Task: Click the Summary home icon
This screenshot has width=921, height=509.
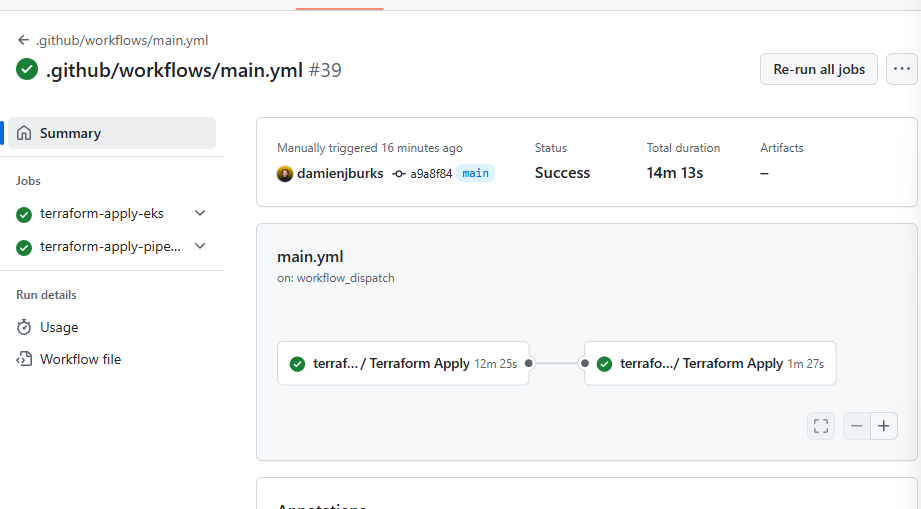Action: (24, 133)
